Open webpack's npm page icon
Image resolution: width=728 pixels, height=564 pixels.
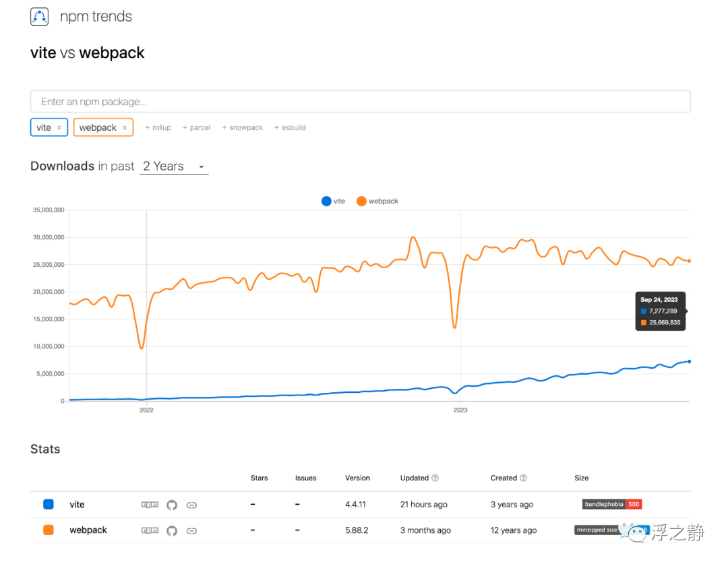pos(150,530)
